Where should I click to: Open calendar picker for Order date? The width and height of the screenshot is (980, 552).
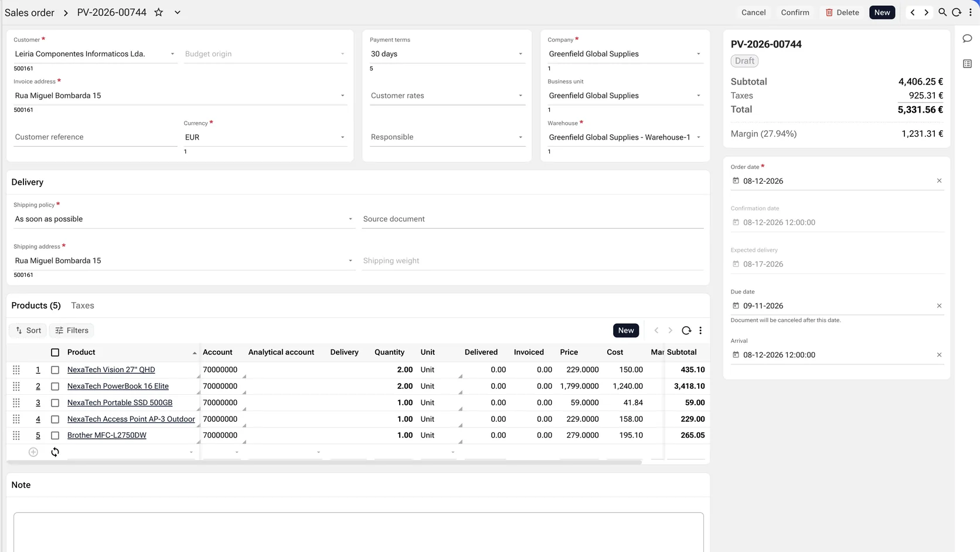[x=736, y=181]
